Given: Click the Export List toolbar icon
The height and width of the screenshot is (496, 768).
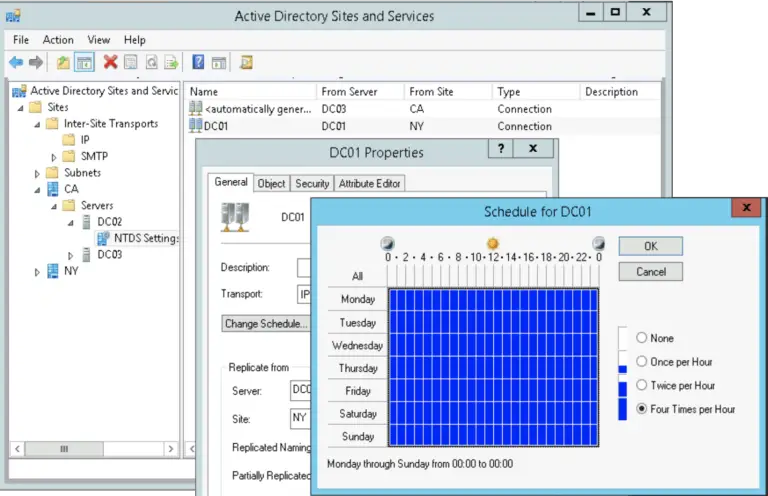Looking at the screenshot, I should click(171, 63).
